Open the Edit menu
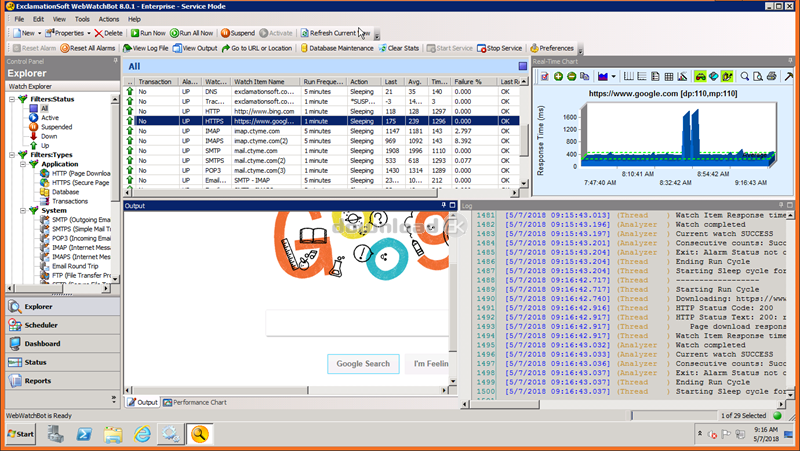Image resolution: width=800 pixels, height=451 pixels. tap(38, 19)
